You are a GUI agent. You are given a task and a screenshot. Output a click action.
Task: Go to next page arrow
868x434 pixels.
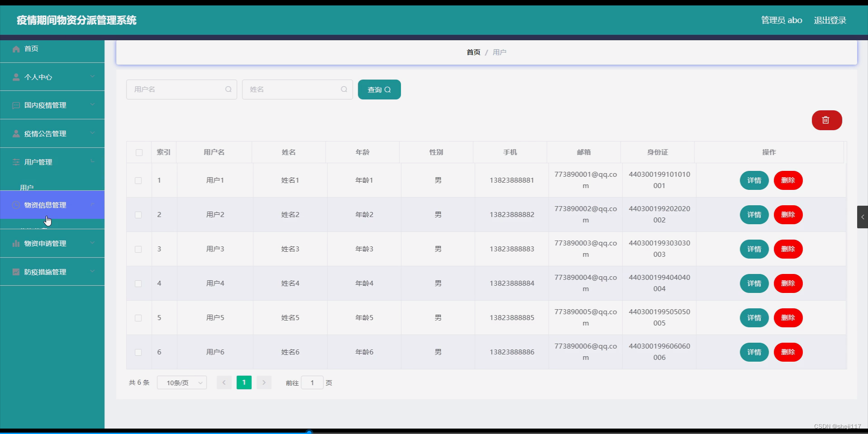pyautogui.click(x=264, y=382)
